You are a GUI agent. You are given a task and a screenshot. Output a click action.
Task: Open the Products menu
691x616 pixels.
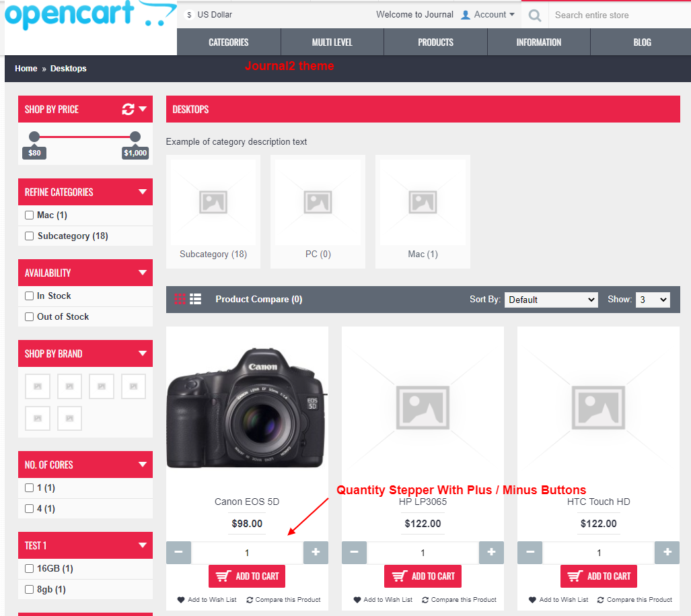coord(435,42)
